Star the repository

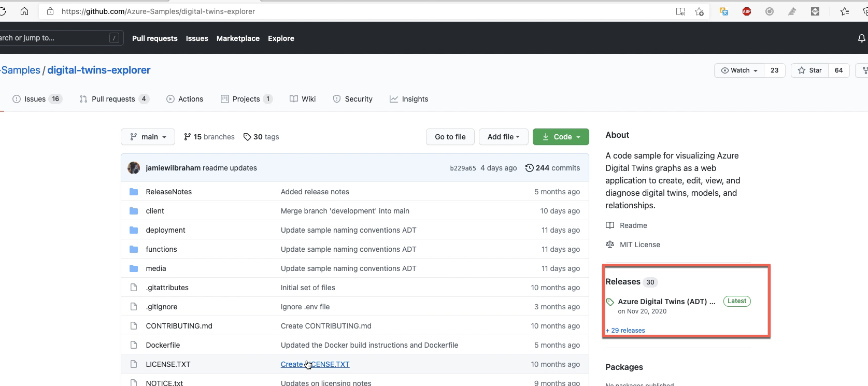pyautogui.click(x=809, y=70)
